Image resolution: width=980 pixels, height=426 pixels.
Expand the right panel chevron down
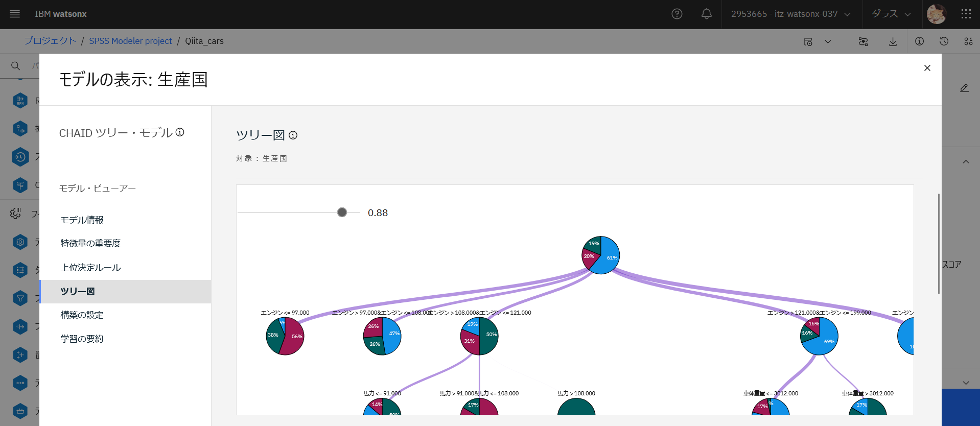coord(966,383)
